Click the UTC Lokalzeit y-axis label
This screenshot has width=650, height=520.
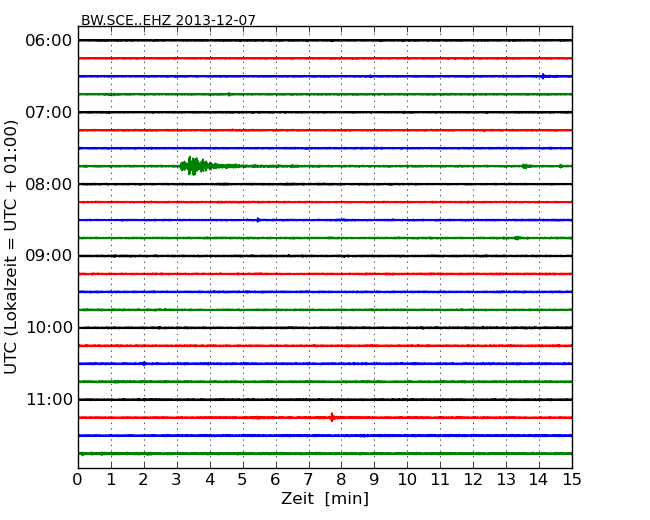(12, 247)
